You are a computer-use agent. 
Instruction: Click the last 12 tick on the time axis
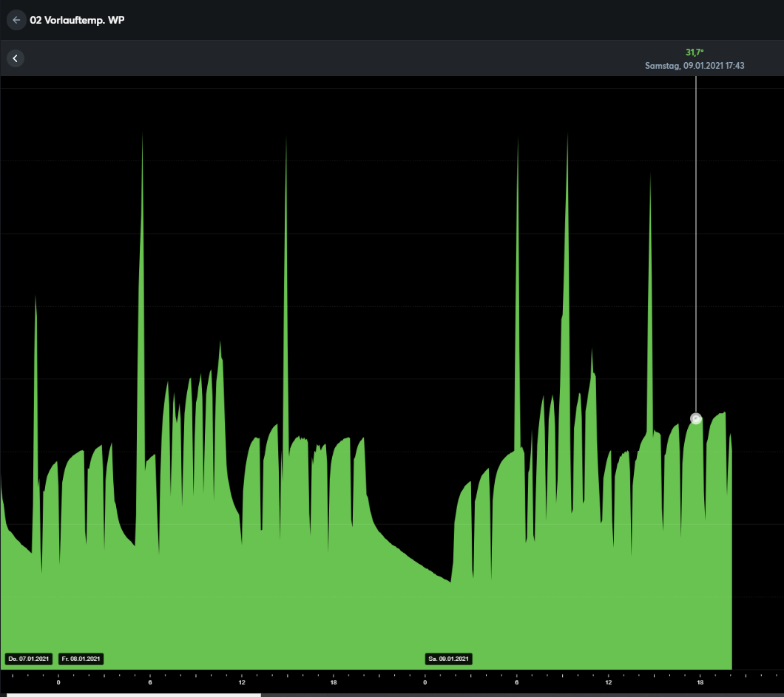(x=608, y=682)
